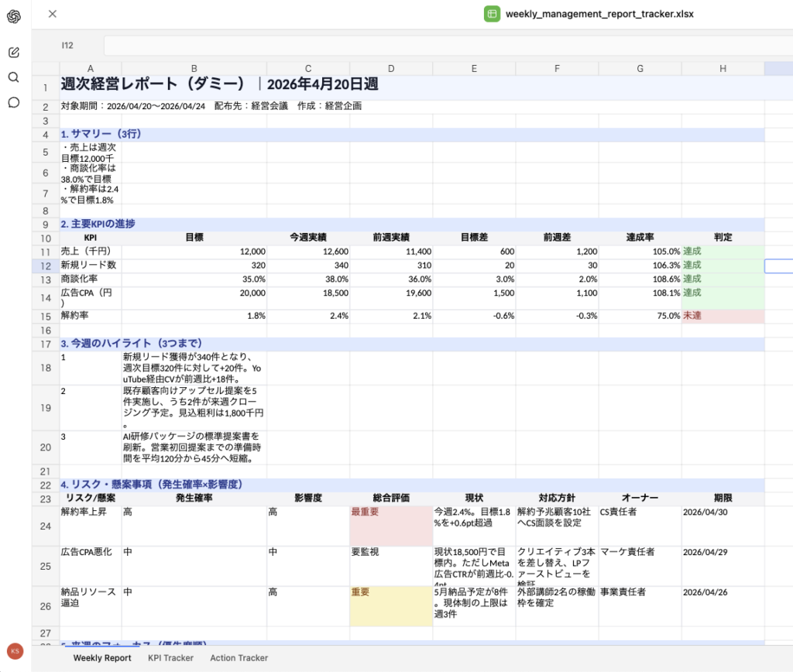Click the 105.0% achievement rate cell
The height and width of the screenshot is (672, 793).
click(640, 252)
